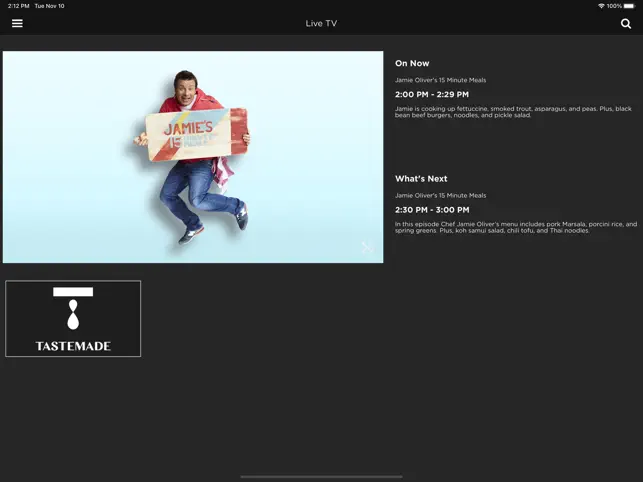This screenshot has width=643, height=482.
Task: Tap the search magnifier icon
Action: coord(626,23)
